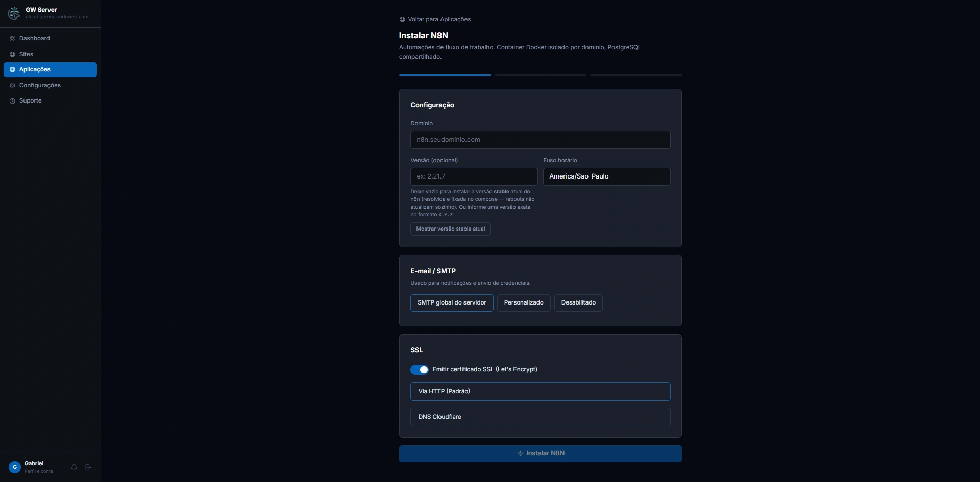Click the GW Server logo icon
The width and height of the screenshot is (980, 482).
pyautogui.click(x=14, y=13)
